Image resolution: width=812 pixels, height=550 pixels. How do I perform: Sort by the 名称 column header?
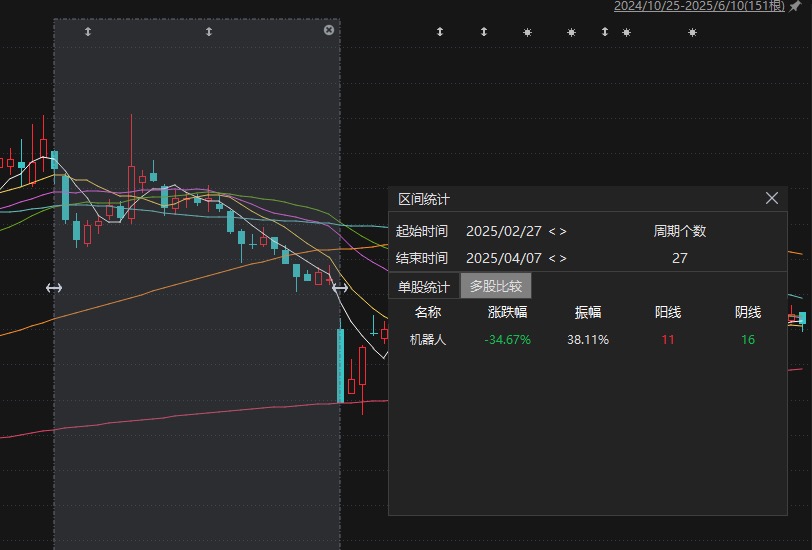(428, 312)
